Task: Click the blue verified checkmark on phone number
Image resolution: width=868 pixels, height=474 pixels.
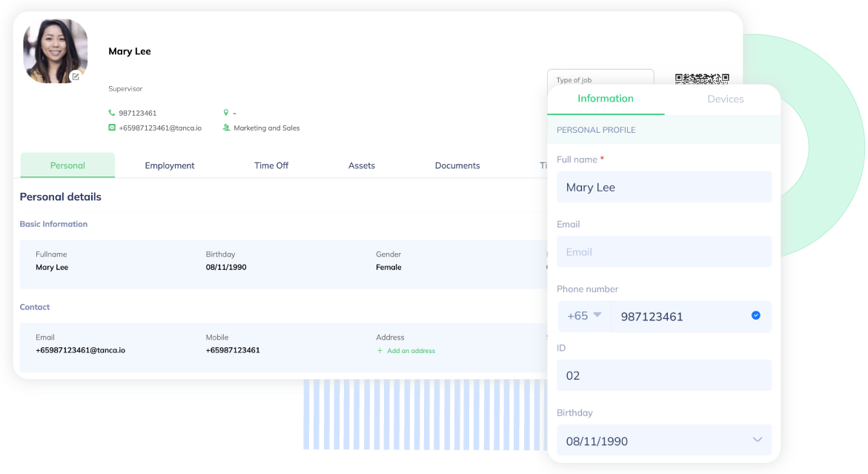Action: 755,315
